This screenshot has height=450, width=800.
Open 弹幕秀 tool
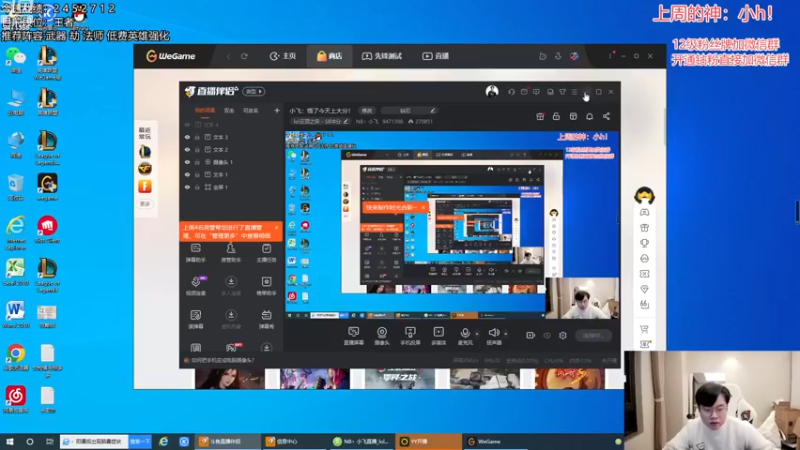266,319
